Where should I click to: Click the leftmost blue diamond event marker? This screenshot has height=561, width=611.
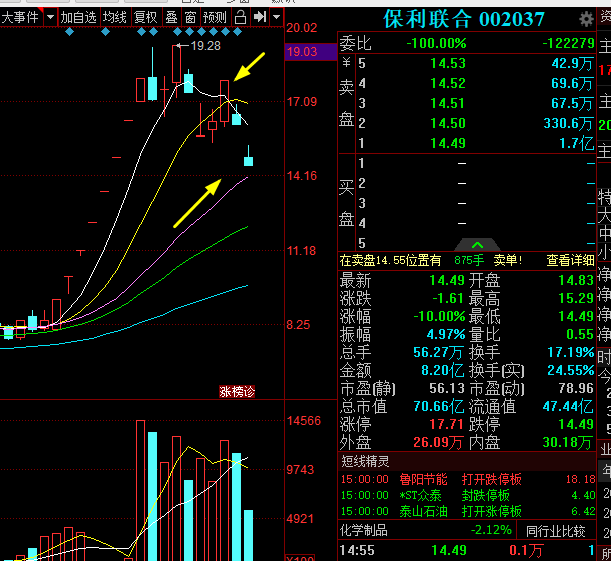(69, 32)
